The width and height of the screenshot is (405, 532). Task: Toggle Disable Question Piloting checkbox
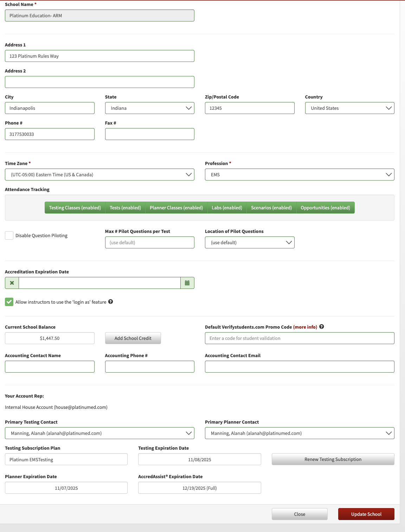click(9, 235)
